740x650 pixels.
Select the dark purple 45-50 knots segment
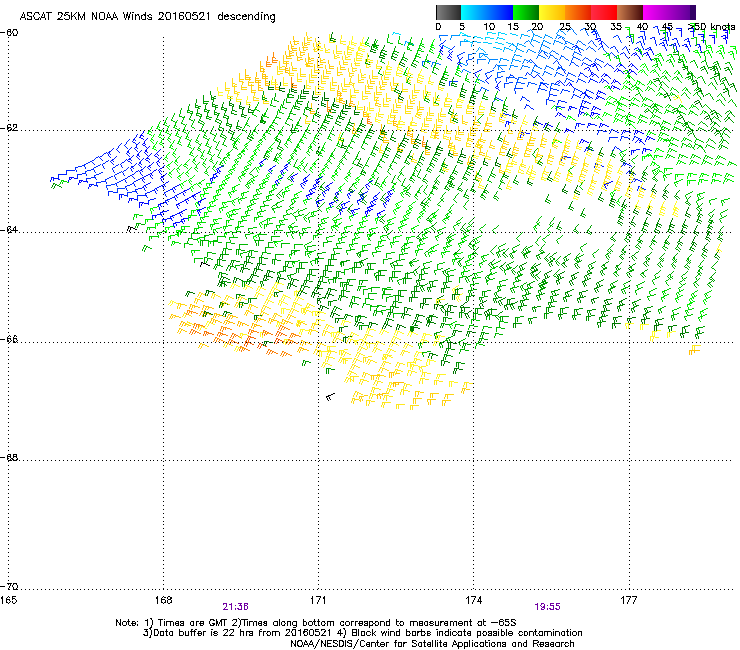click(682, 12)
